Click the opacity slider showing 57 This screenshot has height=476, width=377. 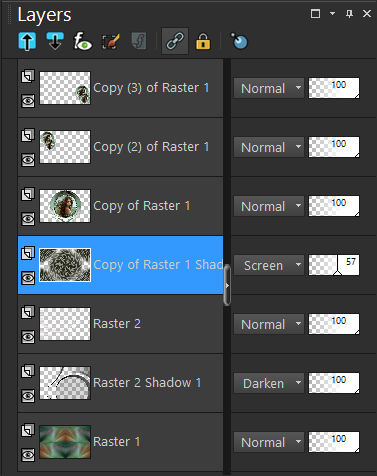[334, 265]
